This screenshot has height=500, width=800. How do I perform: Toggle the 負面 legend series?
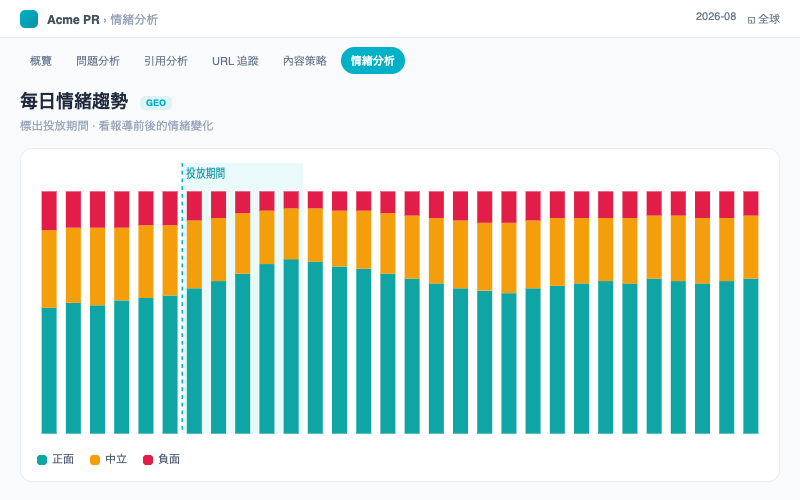tap(161, 459)
